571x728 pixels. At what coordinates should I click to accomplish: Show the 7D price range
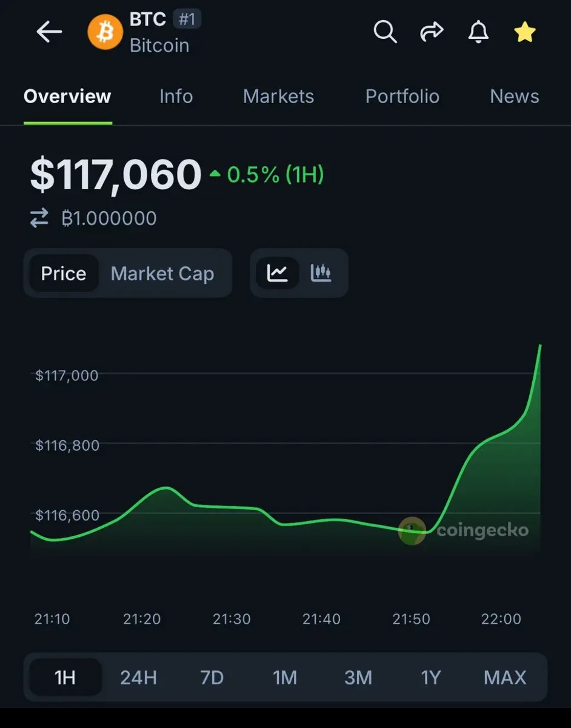(x=212, y=677)
